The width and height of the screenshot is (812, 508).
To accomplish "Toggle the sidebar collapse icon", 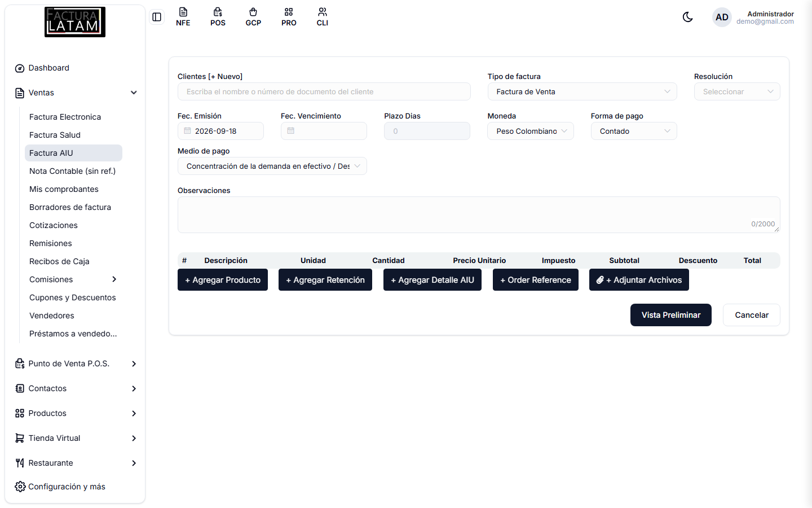I will [157, 17].
